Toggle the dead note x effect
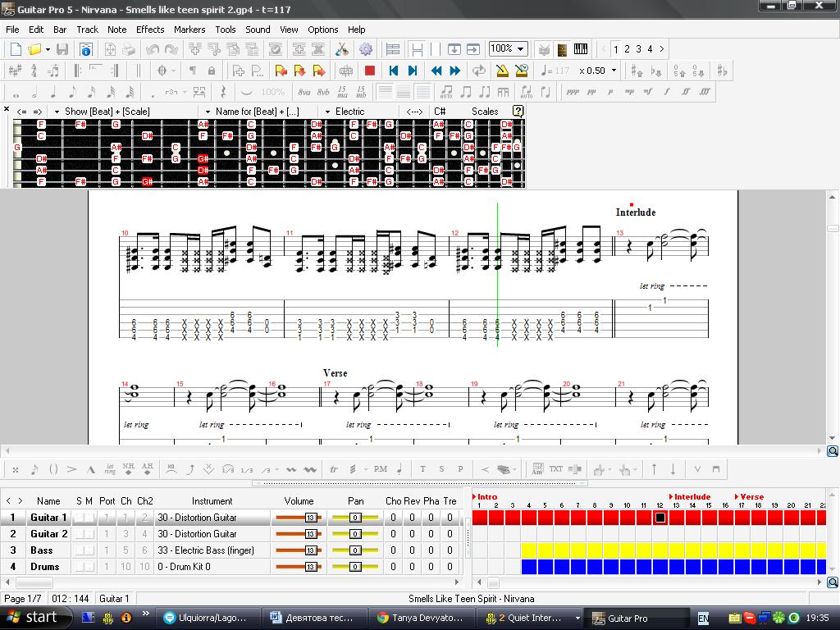 point(16,469)
